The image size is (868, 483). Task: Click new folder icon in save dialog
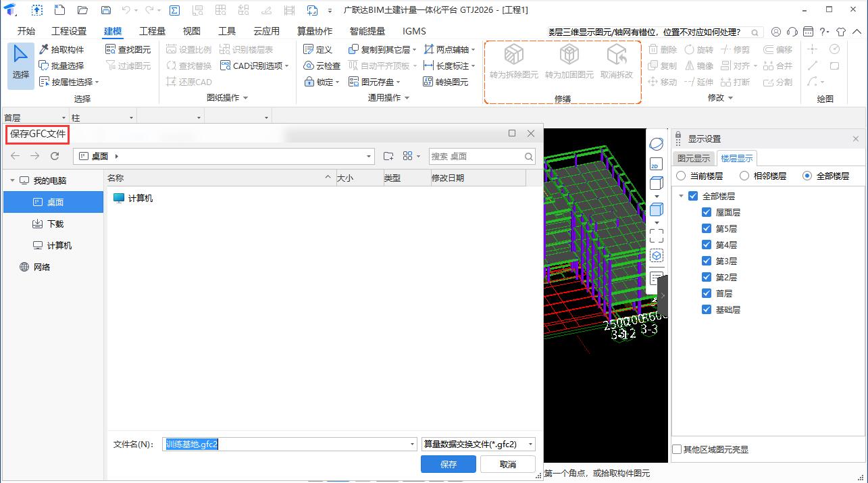[388, 156]
